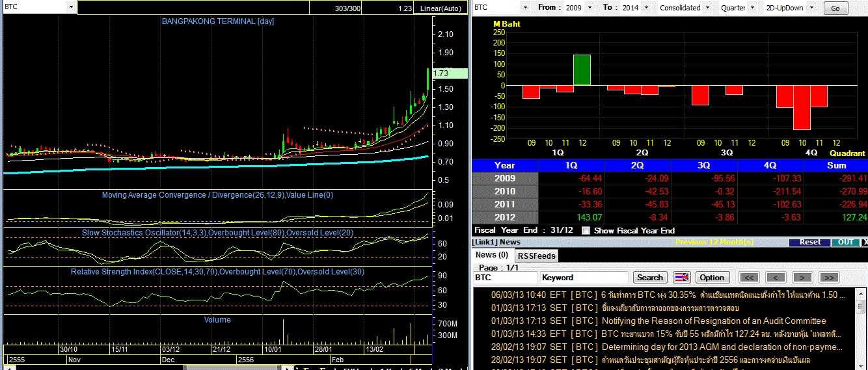Click the 303/300 value in the chart header
Screen dimensions: 868x370
(348, 8)
